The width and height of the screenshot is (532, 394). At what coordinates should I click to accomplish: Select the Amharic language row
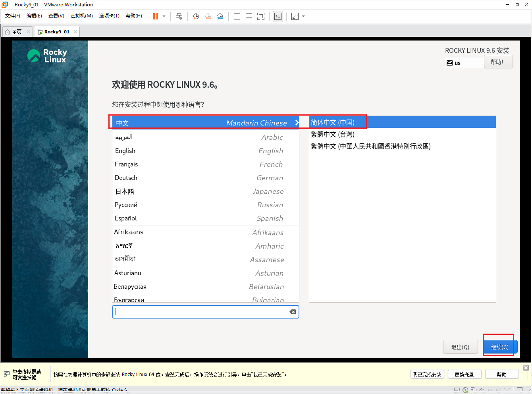click(x=205, y=246)
